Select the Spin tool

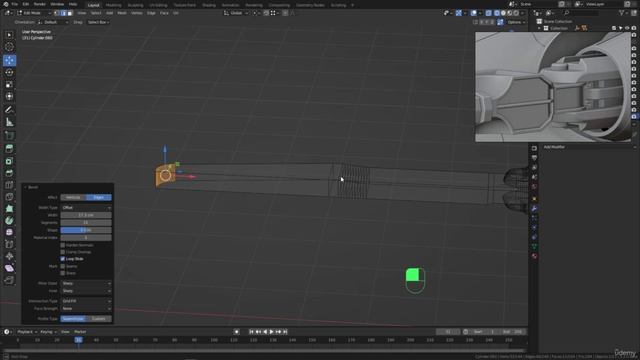click(x=9, y=221)
